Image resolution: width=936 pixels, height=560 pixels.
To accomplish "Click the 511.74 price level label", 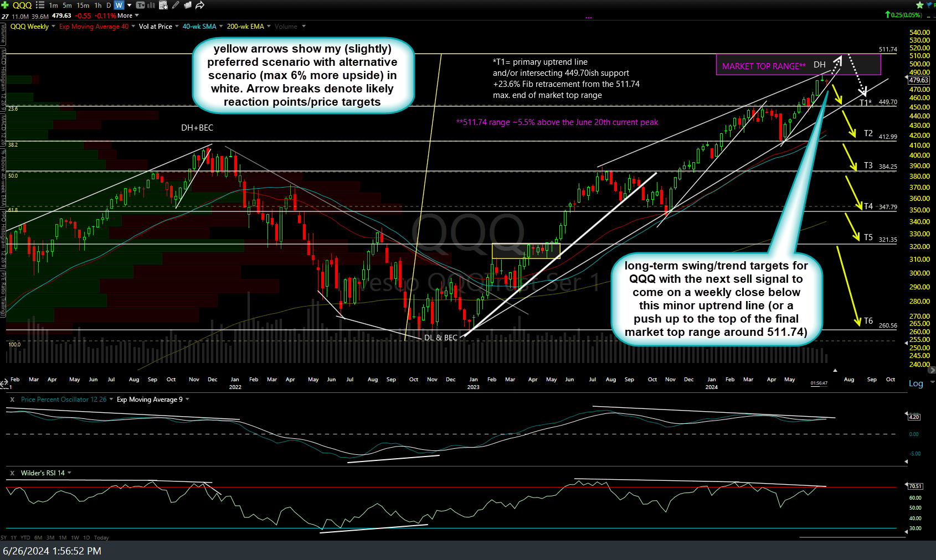I will pyautogui.click(x=888, y=49).
